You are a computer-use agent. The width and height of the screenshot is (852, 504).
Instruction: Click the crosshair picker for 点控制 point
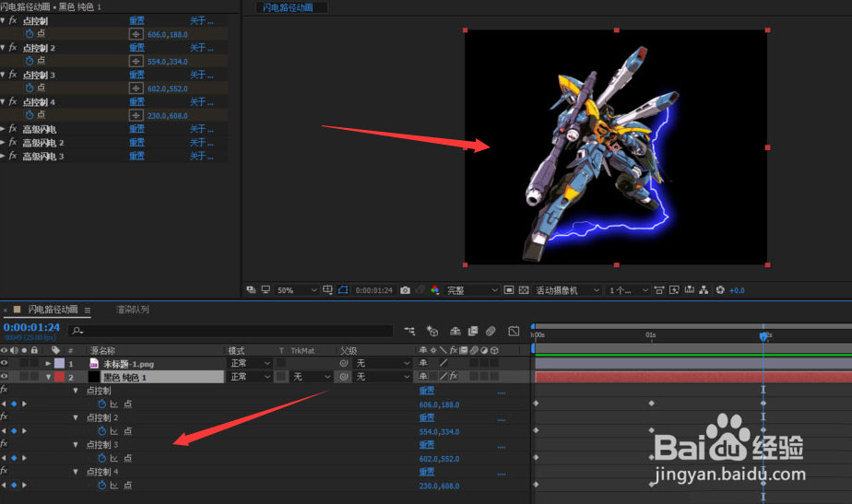tap(136, 34)
